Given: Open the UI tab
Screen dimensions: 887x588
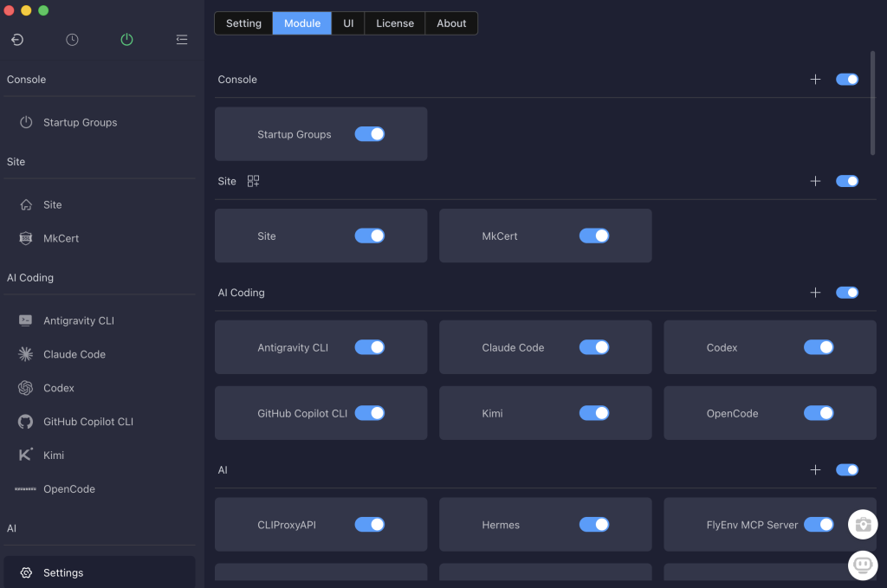Looking at the screenshot, I should click(x=348, y=23).
